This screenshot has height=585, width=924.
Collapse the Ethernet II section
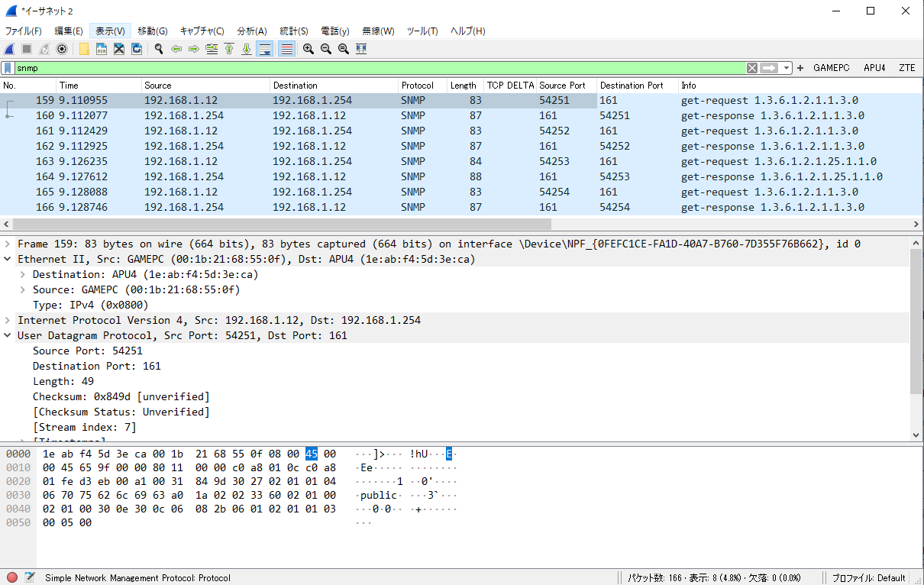(8, 259)
